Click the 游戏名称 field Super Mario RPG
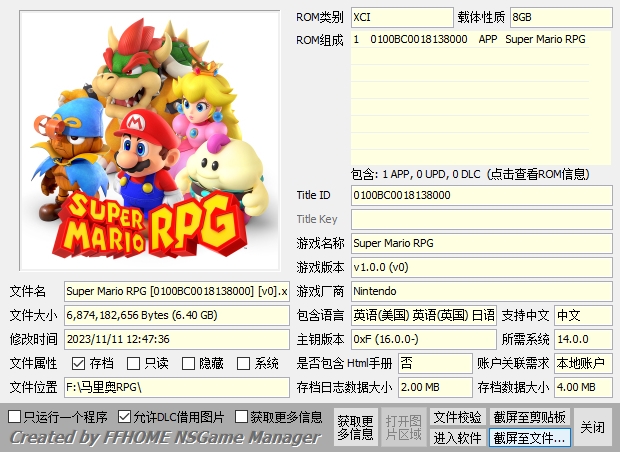This screenshot has width=620, height=452. point(482,243)
